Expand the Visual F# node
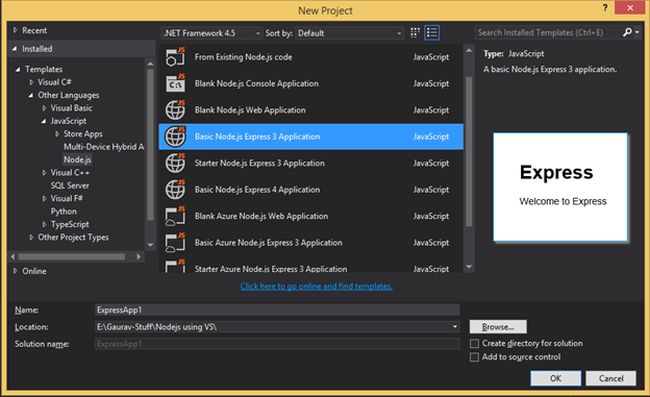The height and width of the screenshot is (397, 650). coord(44,198)
